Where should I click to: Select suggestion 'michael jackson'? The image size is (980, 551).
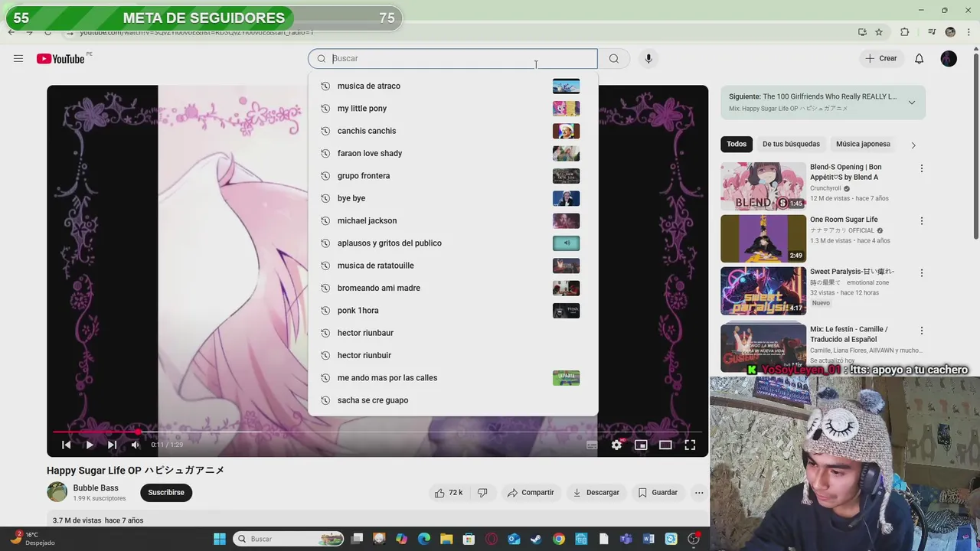tap(452, 220)
